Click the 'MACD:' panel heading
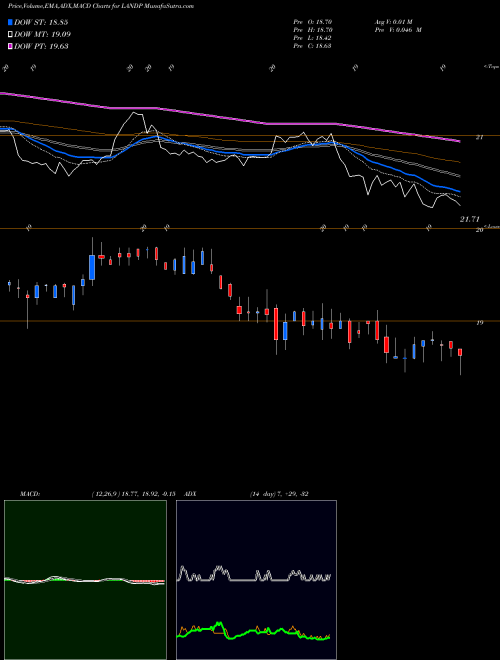This screenshot has width=500, height=660. tap(30, 494)
